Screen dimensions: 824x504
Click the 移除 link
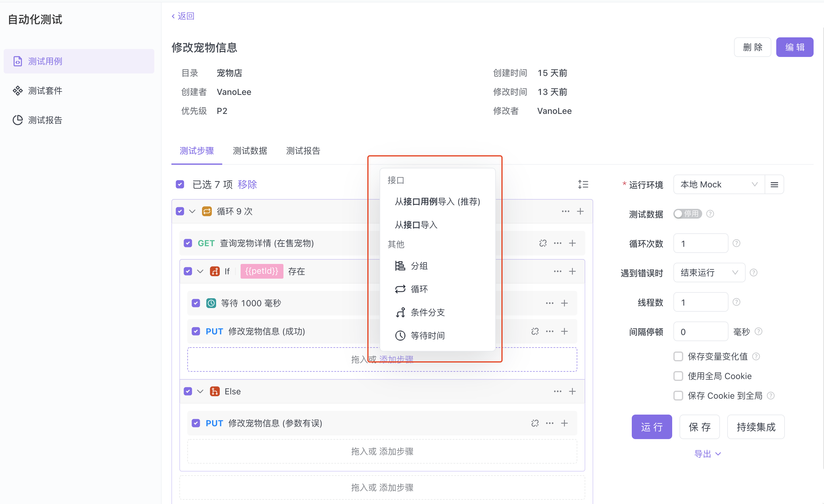247,184
